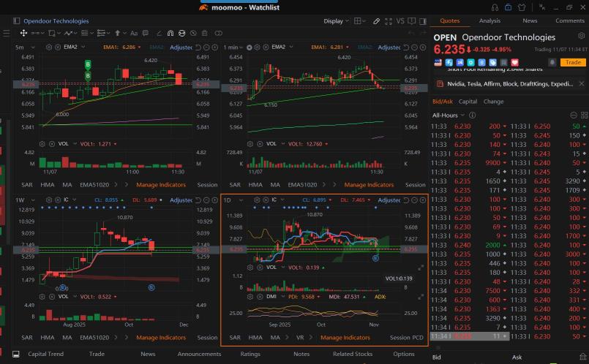Open the 1D timeframe dropdown
Screen dimensions: 589x364
pyautogui.click(x=233, y=200)
